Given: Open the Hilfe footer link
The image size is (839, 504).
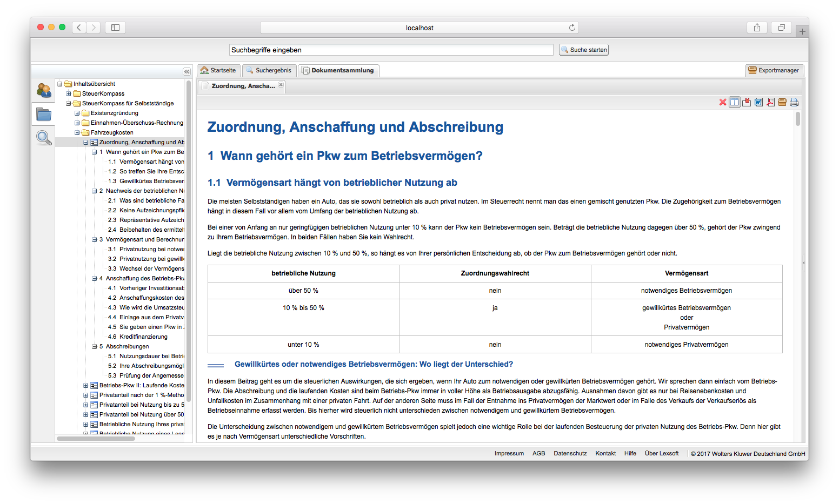Looking at the screenshot, I should (x=630, y=453).
